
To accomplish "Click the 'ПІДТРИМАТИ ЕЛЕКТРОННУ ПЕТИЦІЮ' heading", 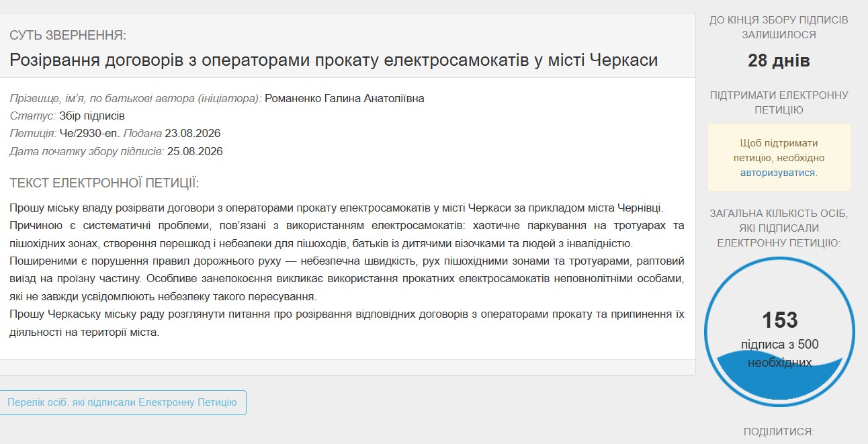I will click(x=779, y=102).
